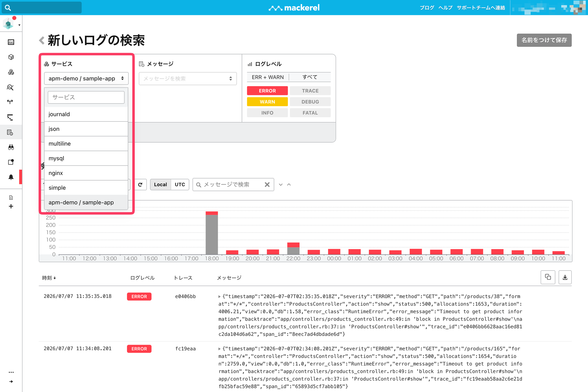This screenshot has height=392, width=588.
Task: Open the branching arrows icon in sidebar
Action: tap(10, 102)
